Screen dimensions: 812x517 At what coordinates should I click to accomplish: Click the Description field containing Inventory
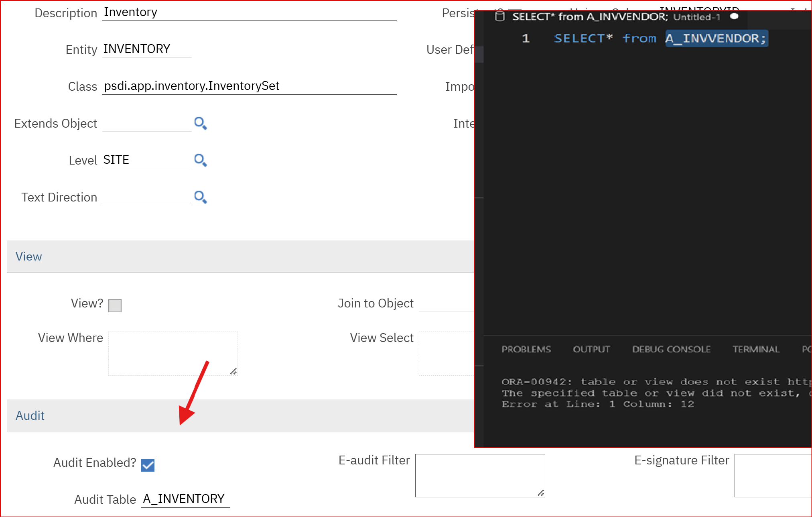pos(249,12)
